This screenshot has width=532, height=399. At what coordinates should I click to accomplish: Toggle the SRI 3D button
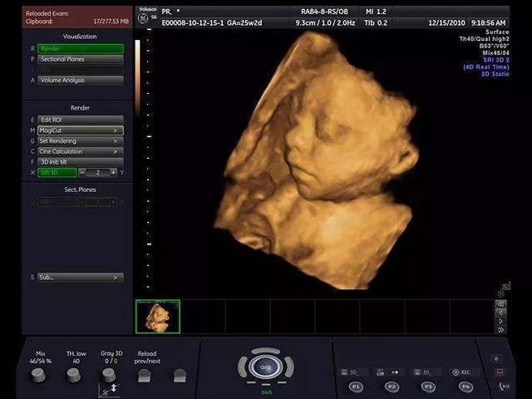[57, 172]
